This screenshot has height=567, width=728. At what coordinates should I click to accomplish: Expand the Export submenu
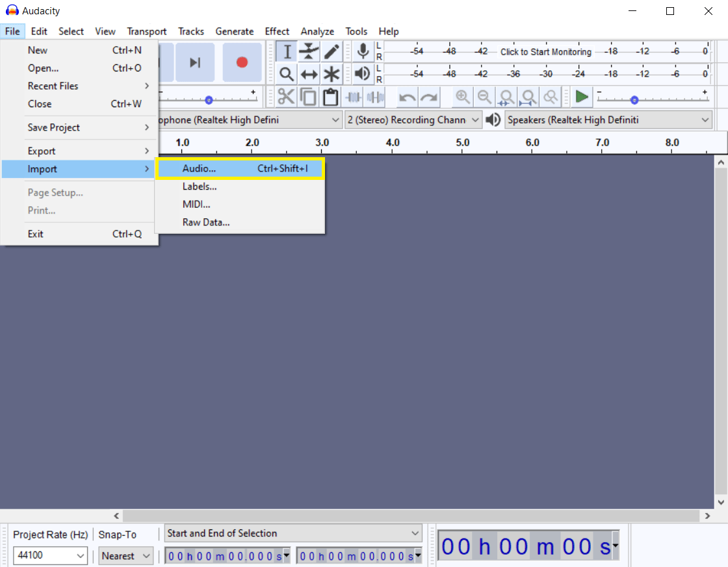point(80,151)
